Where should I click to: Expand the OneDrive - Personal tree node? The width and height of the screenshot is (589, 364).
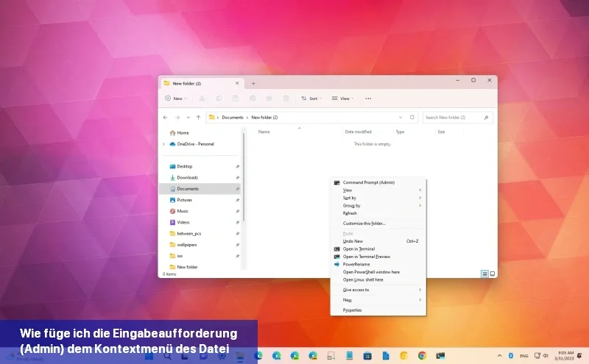coord(163,144)
